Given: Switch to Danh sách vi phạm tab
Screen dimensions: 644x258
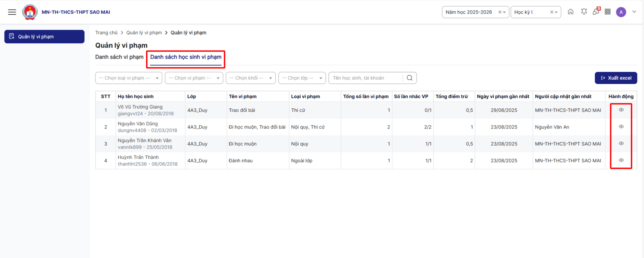Looking at the screenshot, I should click(x=119, y=57).
